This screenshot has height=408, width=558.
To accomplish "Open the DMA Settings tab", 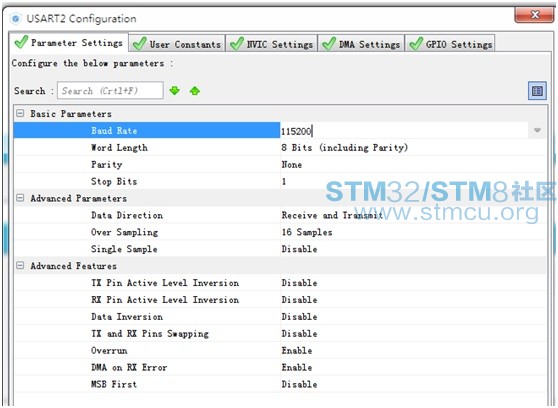I will (361, 44).
